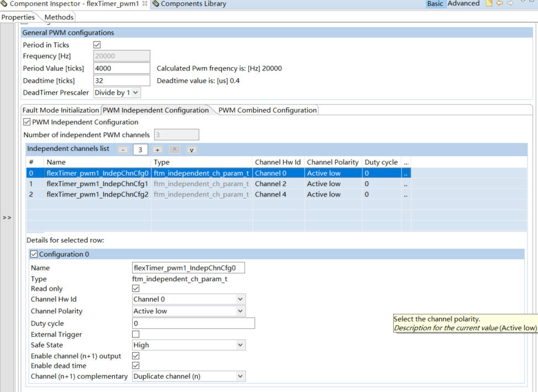
Task: Click the forward navigation arrow icon
Action: [x=510, y=3]
